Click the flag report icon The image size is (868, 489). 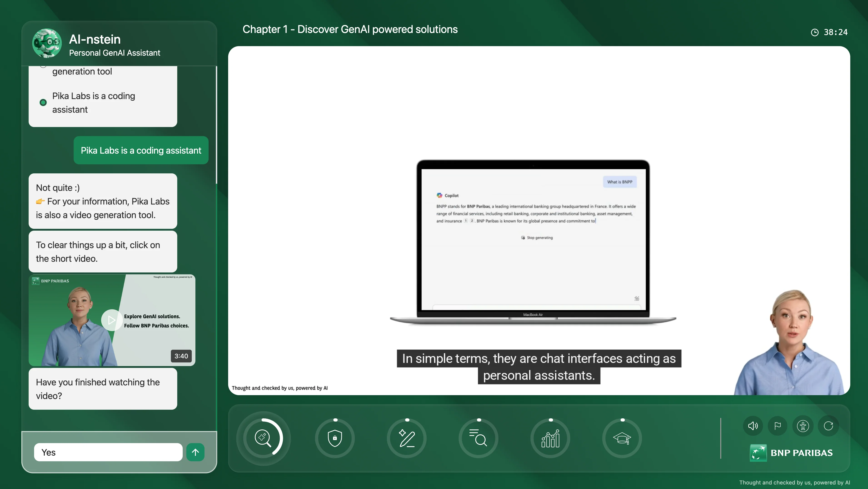[778, 426]
